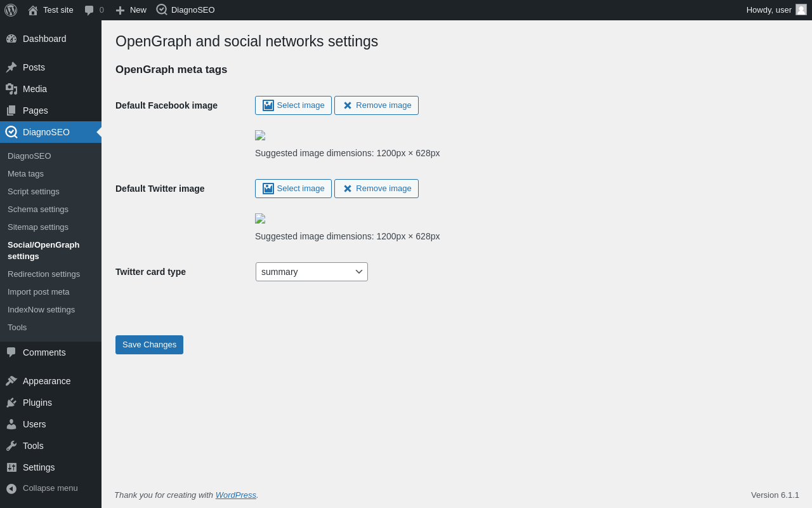Open the Dashboard gauge icon
Screen dimensions: 812x508
11,39
